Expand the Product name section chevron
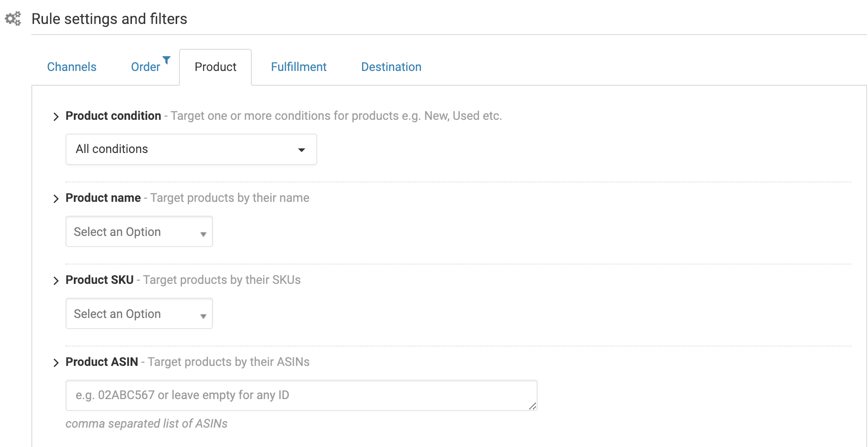Screen dimensions: 868x447 [x=56, y=199]
